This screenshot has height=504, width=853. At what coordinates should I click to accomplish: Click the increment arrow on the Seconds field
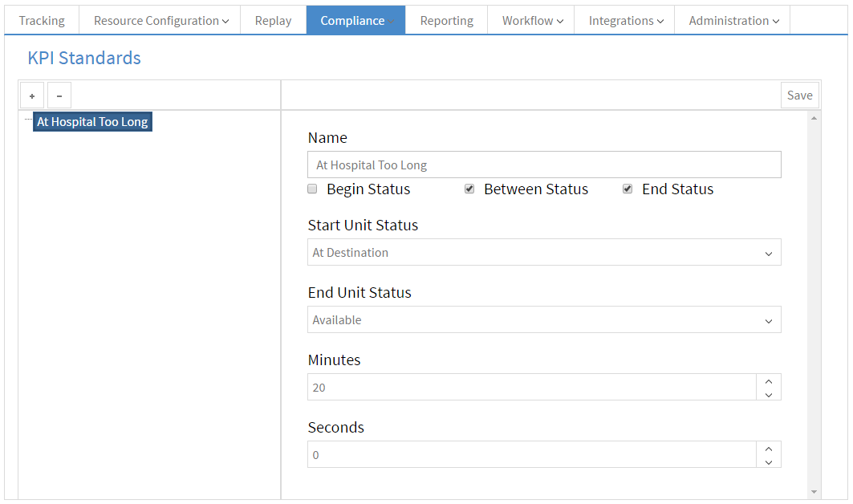point(768,449)
